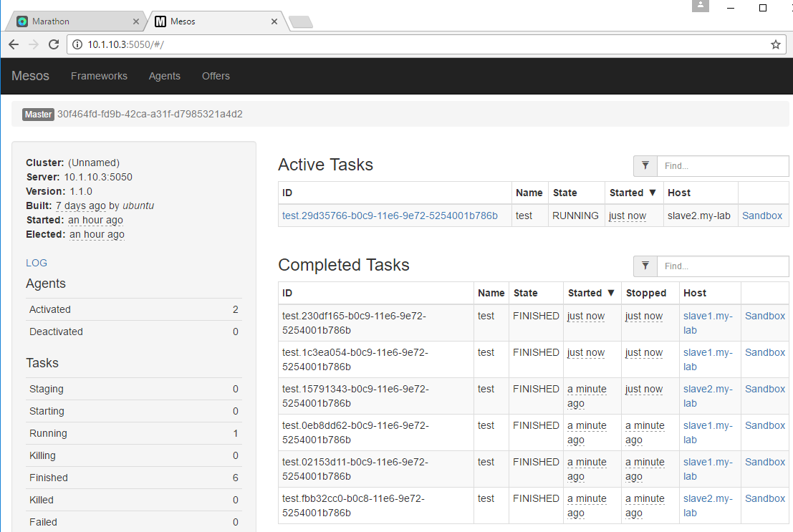Screen dimensions: 793x532
Task: Click the Mesos tab favicon
Action: (x=160, y=21)
